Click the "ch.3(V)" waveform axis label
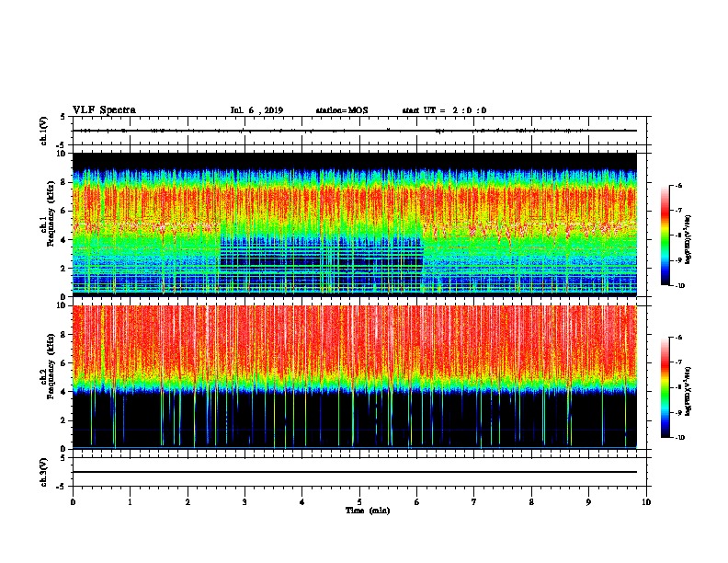728x563 pixels. coord(44,472)
